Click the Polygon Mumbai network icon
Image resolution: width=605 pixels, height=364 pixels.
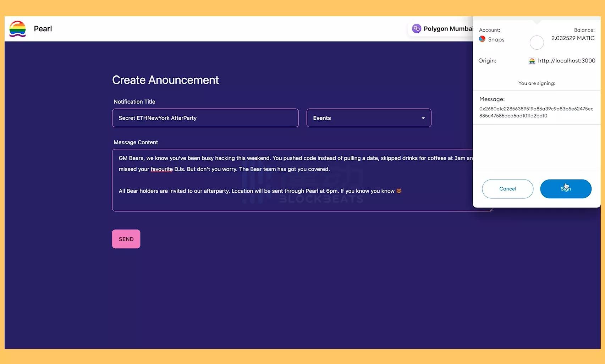click(x=416, y=28)
